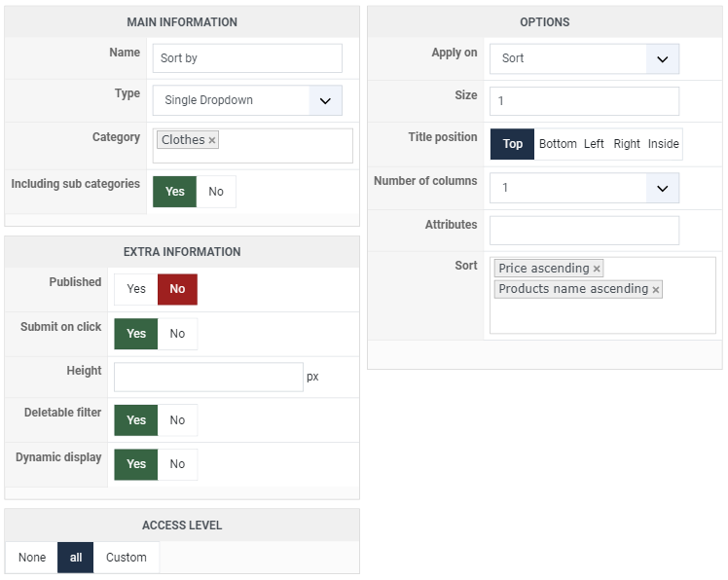The image size is (728, 580).
Task: Open Number of columns dropdown
Action: pyautogui.click(x=663, y=188)
